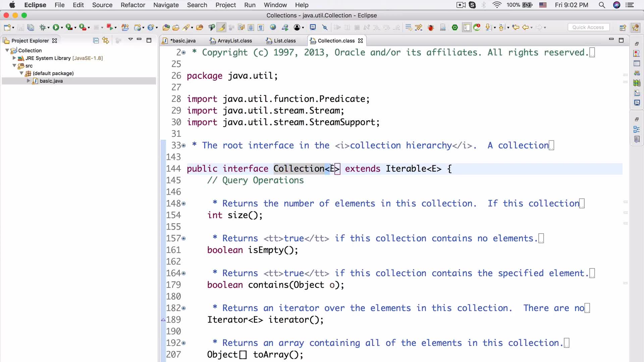Click Last Edit Location arrow icon
Viewport: 644px width, 362px height.
[516, 27]
